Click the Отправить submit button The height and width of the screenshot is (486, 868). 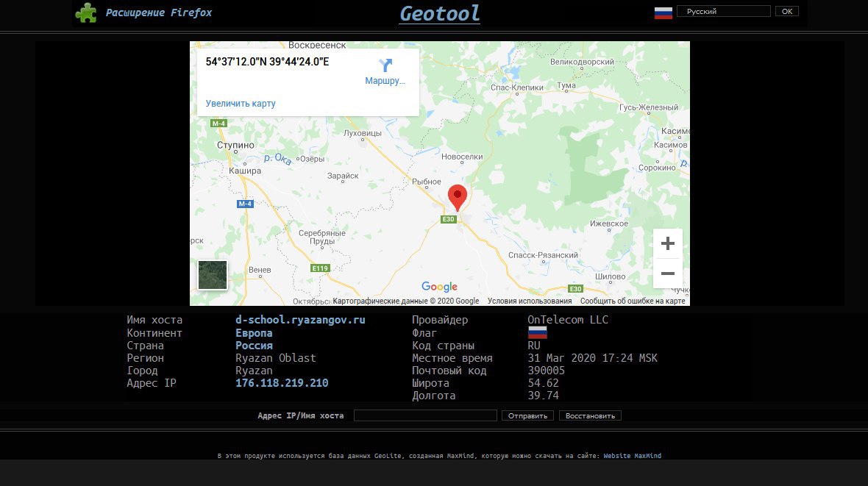[x=527, y=415]
